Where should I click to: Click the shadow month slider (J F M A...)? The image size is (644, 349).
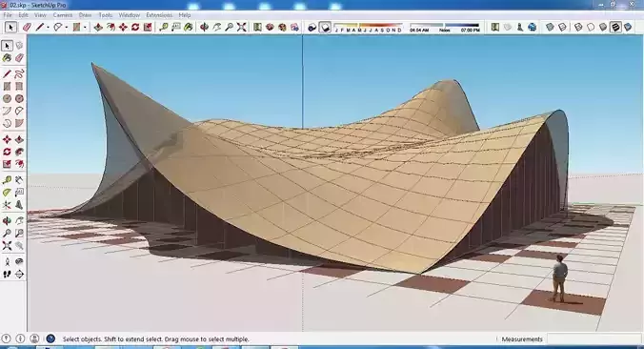368,28
